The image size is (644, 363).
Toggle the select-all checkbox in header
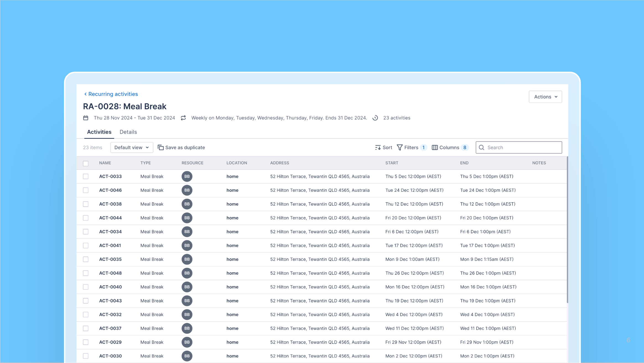(86, 163)
